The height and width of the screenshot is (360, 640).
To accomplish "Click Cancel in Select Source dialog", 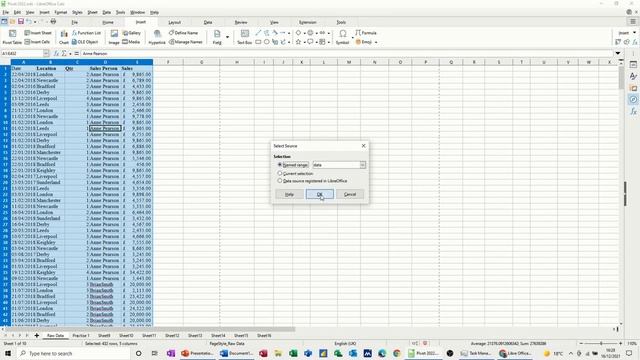I will click(350, 194).
